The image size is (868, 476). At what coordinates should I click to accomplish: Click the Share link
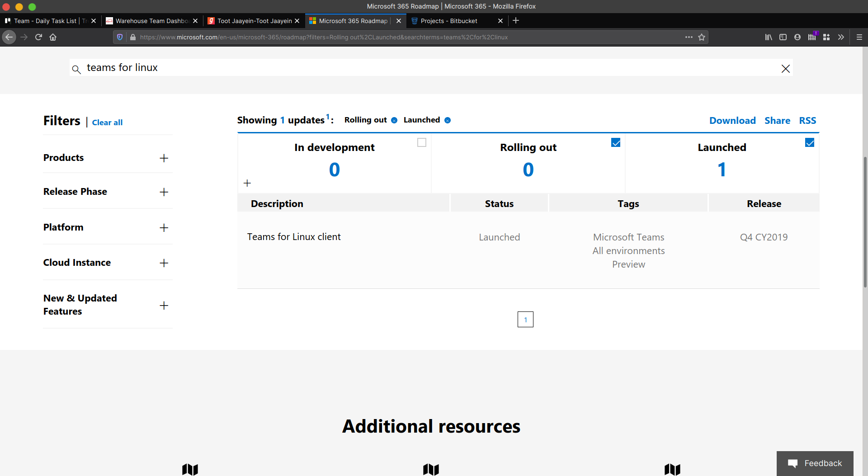coord(777,121)
